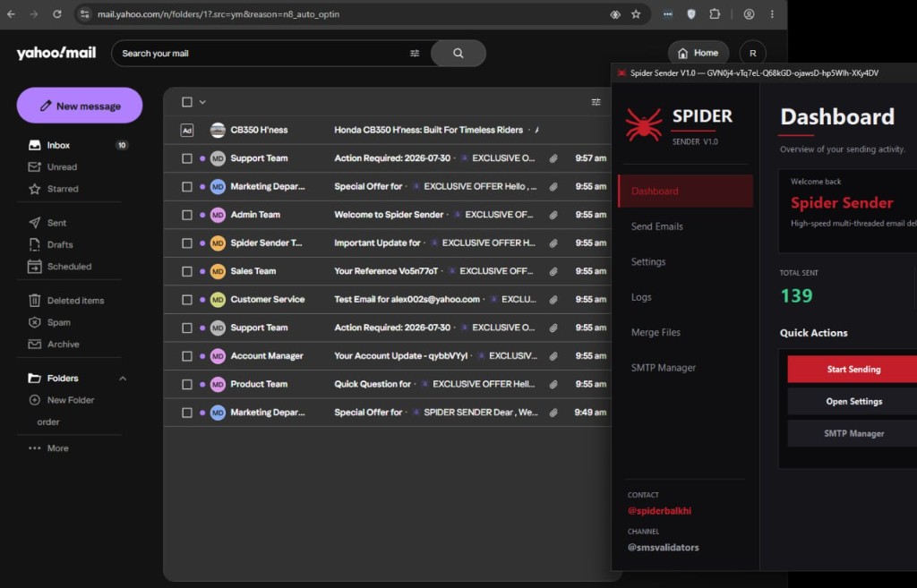Reload the Yahoo Mail page
This screenshot has width=917, height=588.
point(56,14)
